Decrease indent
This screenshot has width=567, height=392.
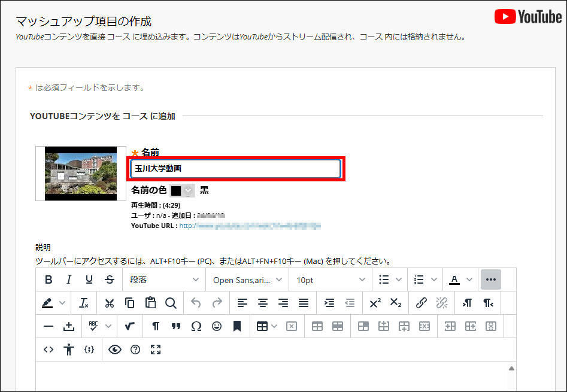click(350, 303)
